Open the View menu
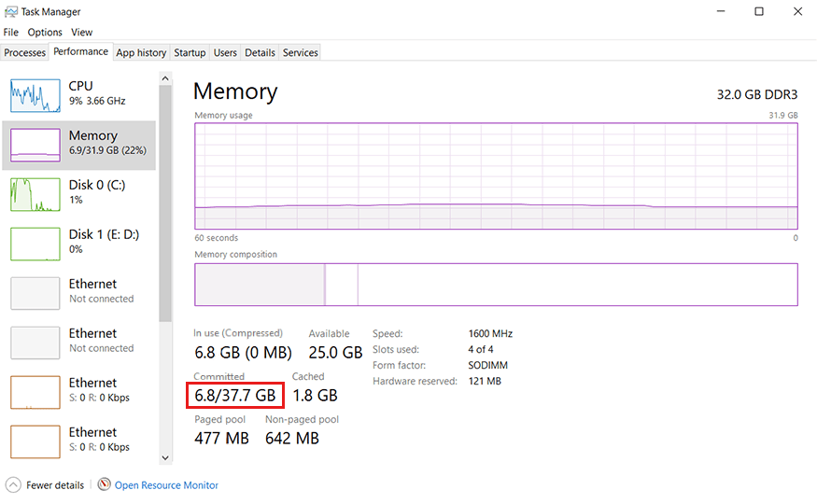The image size is (817, 504). coord(82,33)
